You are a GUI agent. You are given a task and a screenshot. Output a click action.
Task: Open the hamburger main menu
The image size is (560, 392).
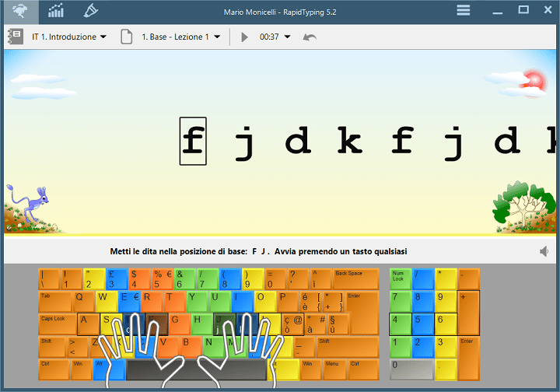[x=464, y=10]
